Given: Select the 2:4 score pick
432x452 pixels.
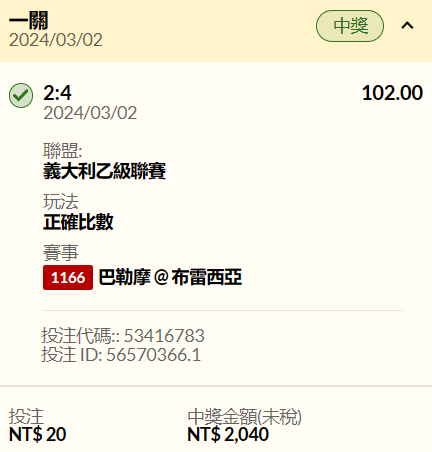Looking at the screenshot, I should 57,93.
